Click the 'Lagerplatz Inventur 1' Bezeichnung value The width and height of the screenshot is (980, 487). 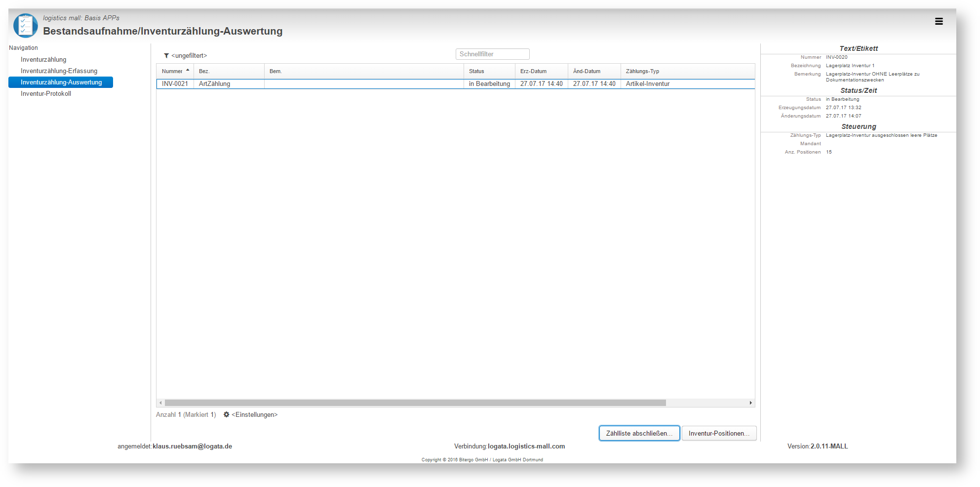click(x=850, y=66)
